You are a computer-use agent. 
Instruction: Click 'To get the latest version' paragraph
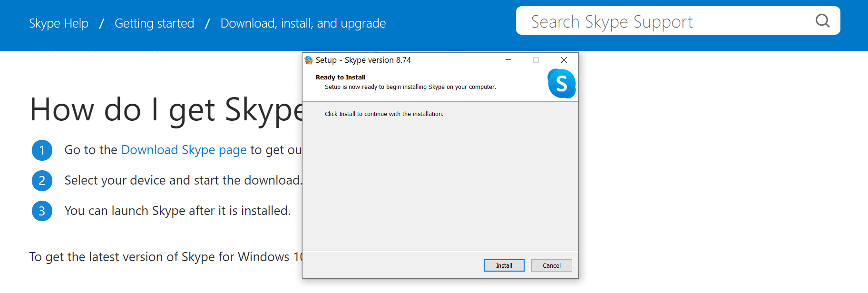166,257
